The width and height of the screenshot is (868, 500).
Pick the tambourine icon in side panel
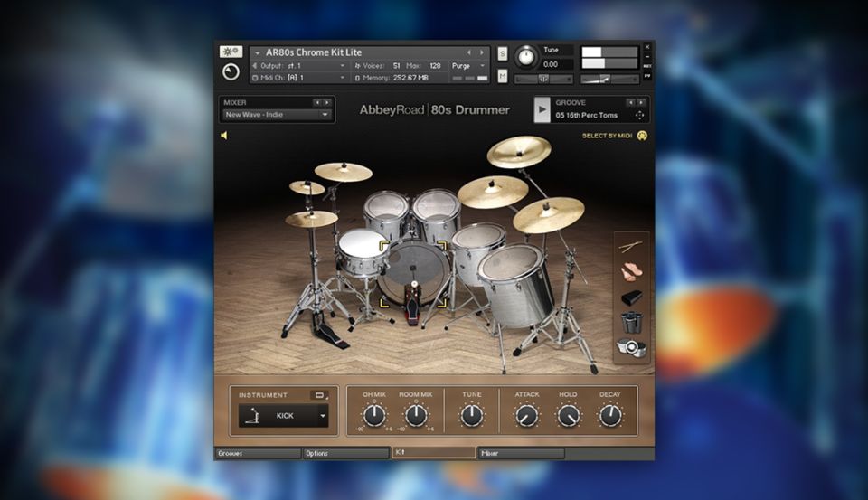tap(630, 348)
